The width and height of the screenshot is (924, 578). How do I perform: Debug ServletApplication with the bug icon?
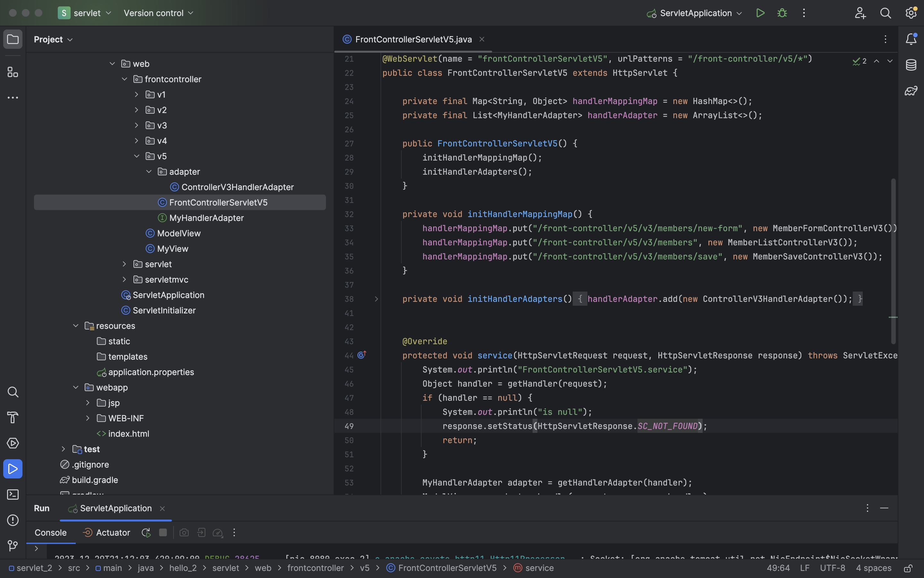pyautogui.click(x=782, y=13)
